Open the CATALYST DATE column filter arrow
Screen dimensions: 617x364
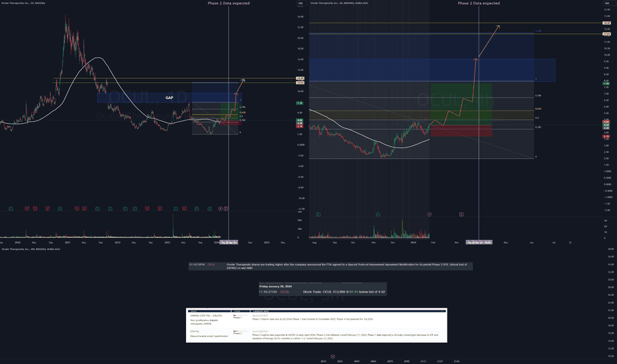click(x=442, y=311)
